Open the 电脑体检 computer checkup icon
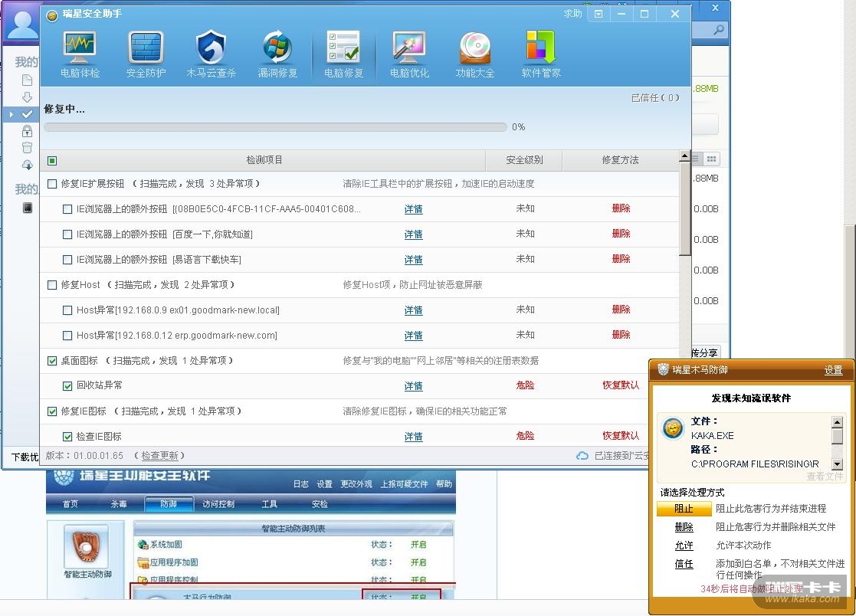Viewport: 856px width, 616px height. pyautogui.click(x=80, y=54)
